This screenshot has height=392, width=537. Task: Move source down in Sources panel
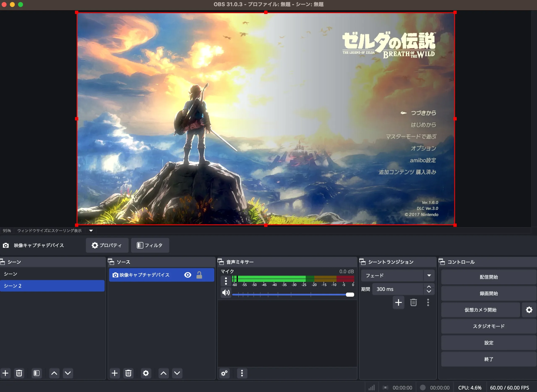click(x=177, y=373)
